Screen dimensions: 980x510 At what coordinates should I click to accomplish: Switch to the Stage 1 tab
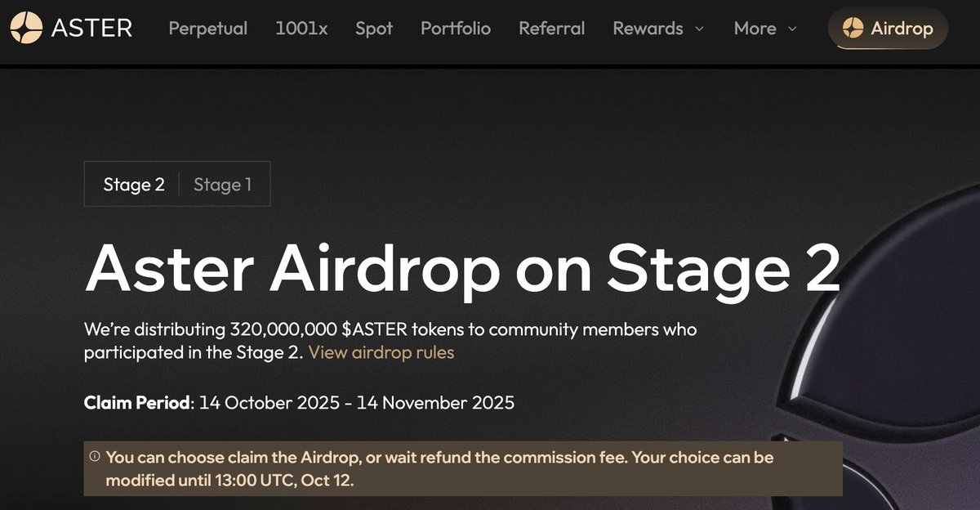click(222, 185)
